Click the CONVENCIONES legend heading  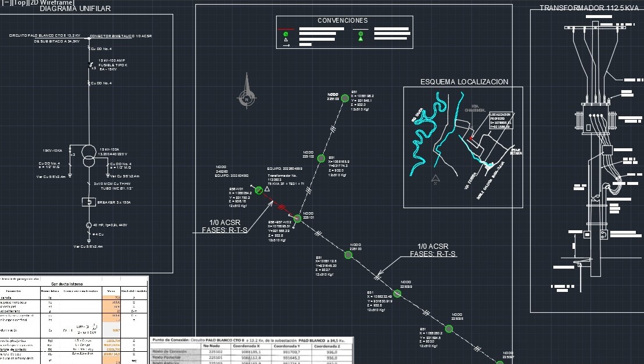pyautogui.click(x=342, y=20)
